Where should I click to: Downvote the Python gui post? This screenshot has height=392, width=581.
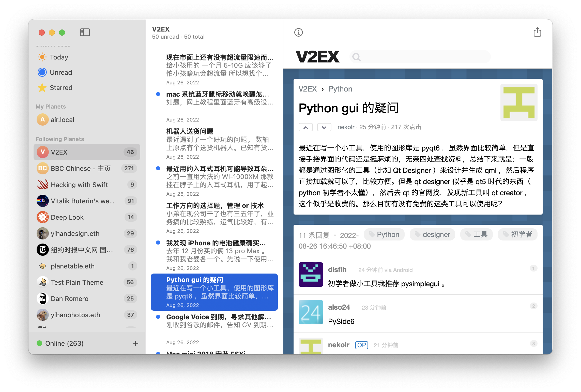click(x=324, y=127)
